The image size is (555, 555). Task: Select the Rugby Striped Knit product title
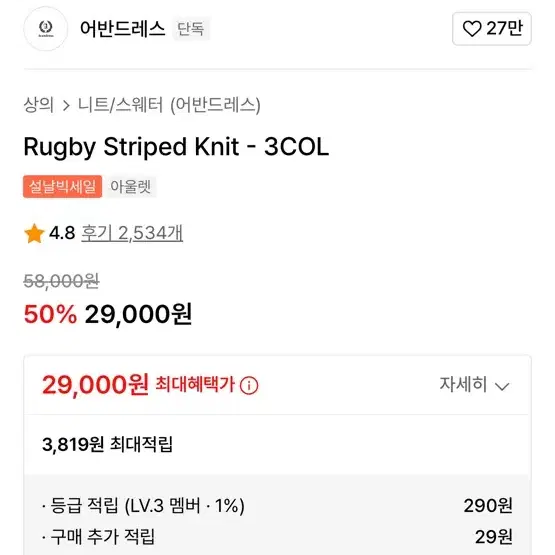176,147
